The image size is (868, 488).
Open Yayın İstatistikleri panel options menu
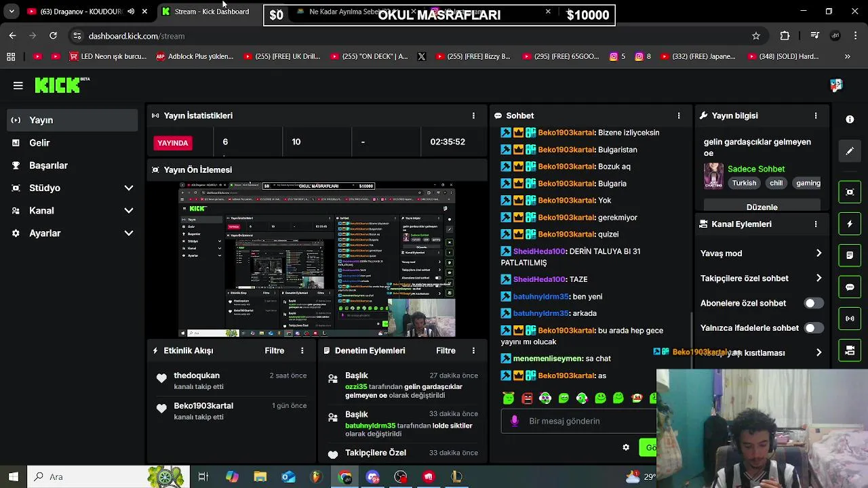(x=473, y=116)
